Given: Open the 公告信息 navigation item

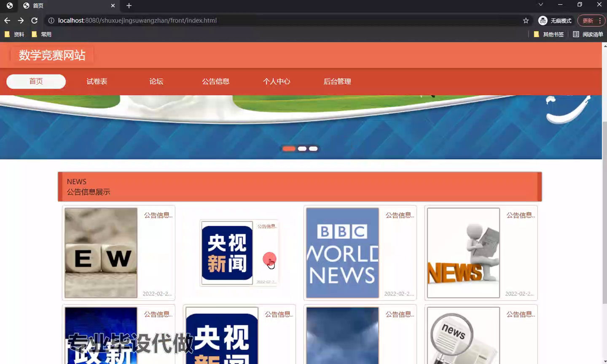Looking at the screenshot, I should 216,81.
